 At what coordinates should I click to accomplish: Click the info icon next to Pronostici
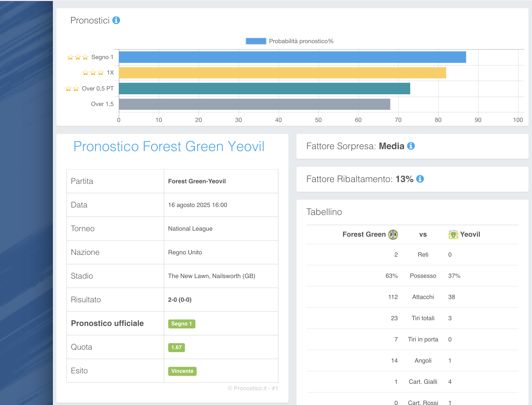[116, 20]
